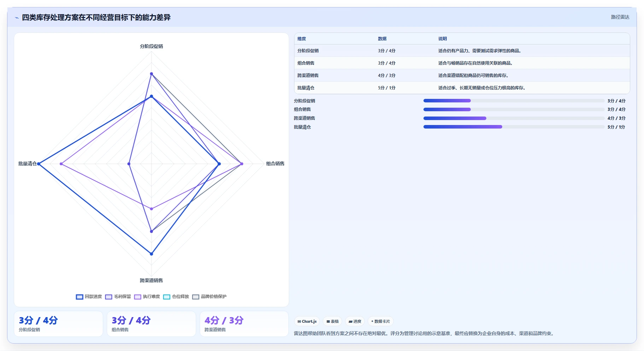Click the 4分 / 3分 value after the progress bar
Screen dimensions: 644x351
click(616, 118)
